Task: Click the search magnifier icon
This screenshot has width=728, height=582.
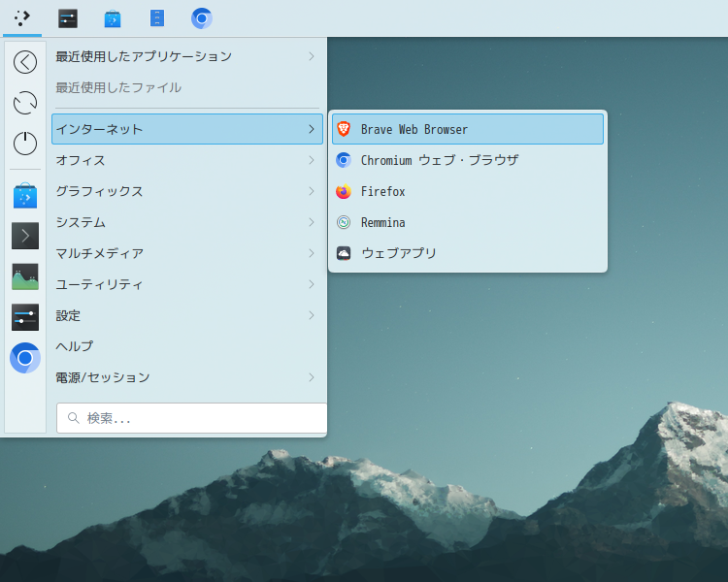Action: click(74, 418)
